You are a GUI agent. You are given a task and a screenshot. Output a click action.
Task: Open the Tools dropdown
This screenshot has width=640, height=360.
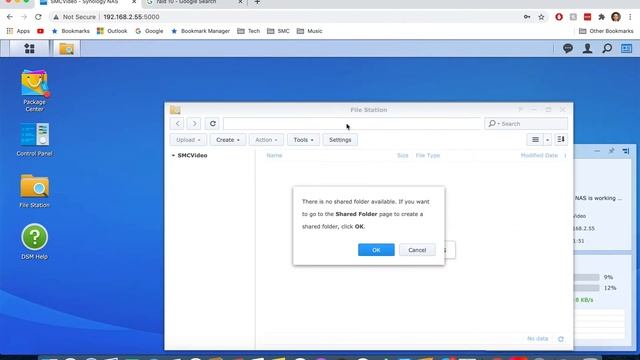tap(303, 140)
